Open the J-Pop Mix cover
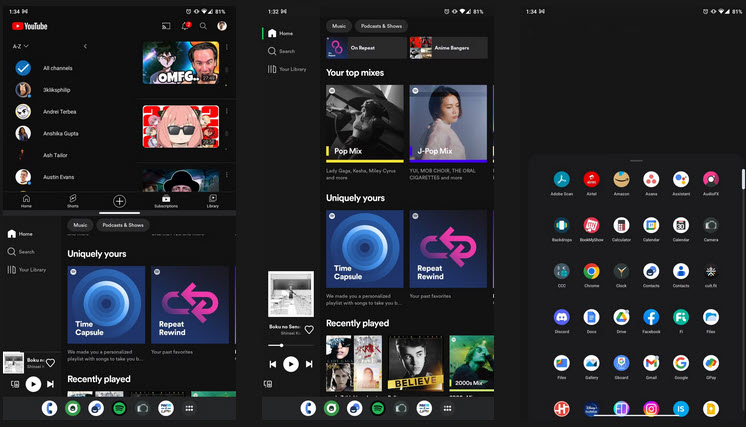This screenshot has width=746, height=427. (x=448, y=124)
